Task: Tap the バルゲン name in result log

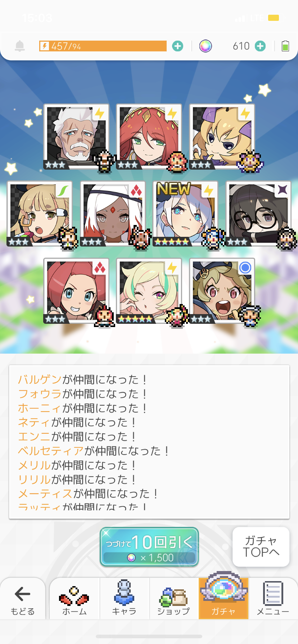Action: (x=40, y=379)
